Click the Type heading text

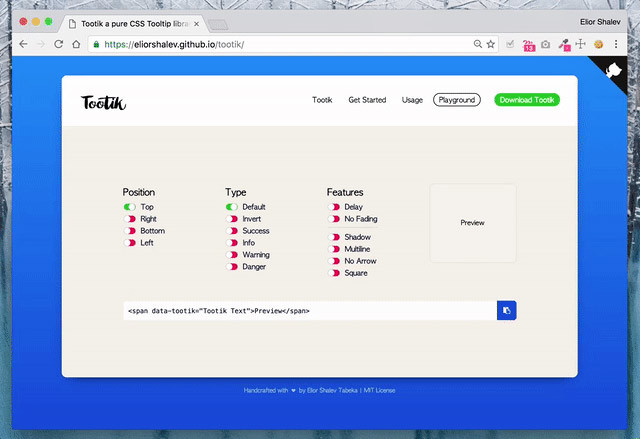pyautogui.click(x=236, y=192)
